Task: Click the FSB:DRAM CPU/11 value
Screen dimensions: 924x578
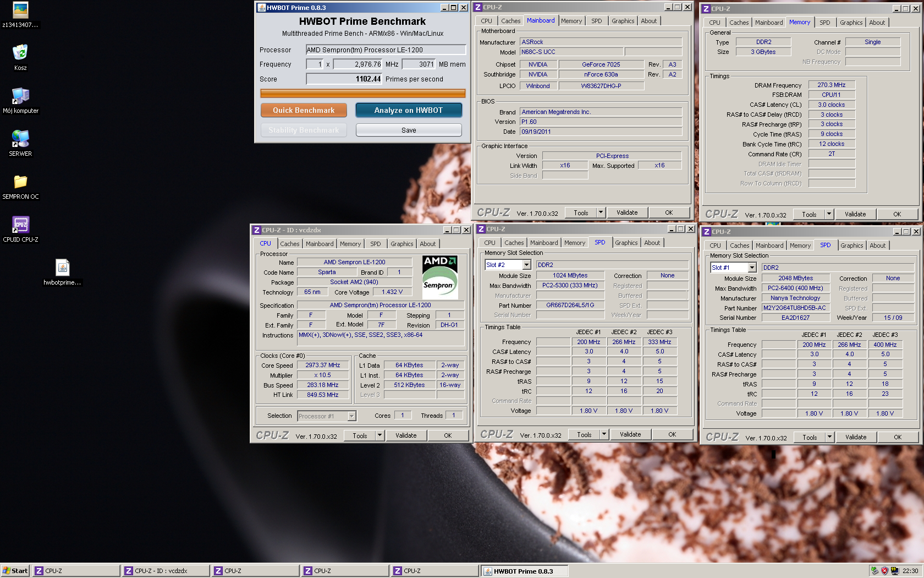Action: point(832,95)
